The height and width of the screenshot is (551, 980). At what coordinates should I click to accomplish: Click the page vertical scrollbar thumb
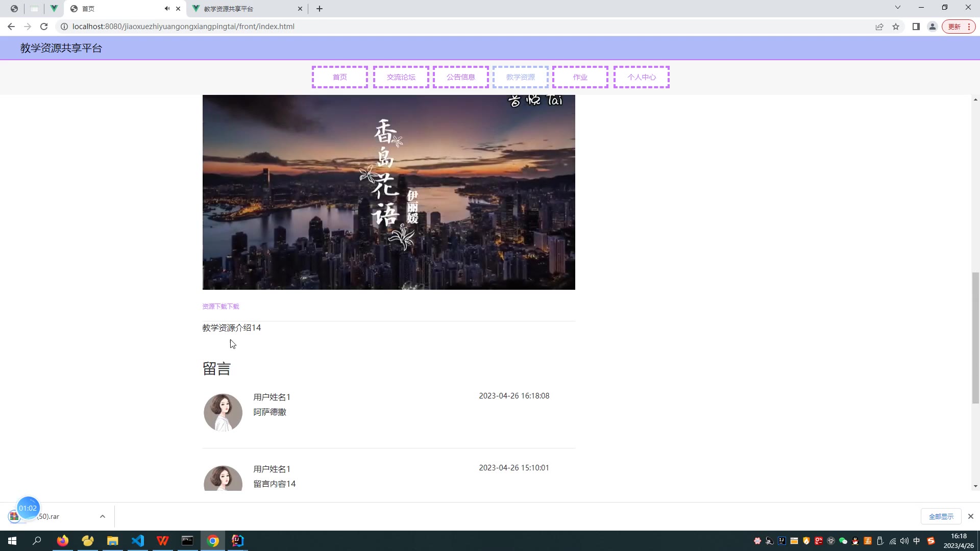975,337
